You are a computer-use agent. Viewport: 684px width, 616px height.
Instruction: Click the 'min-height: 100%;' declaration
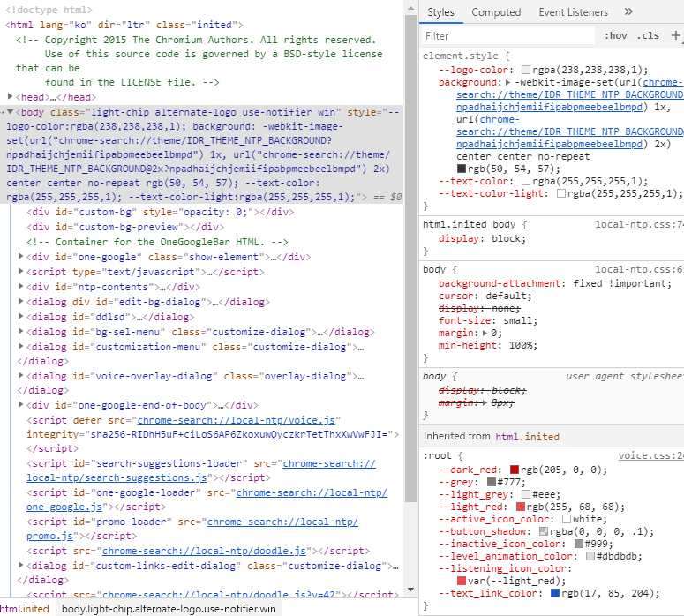pos(488,345)
